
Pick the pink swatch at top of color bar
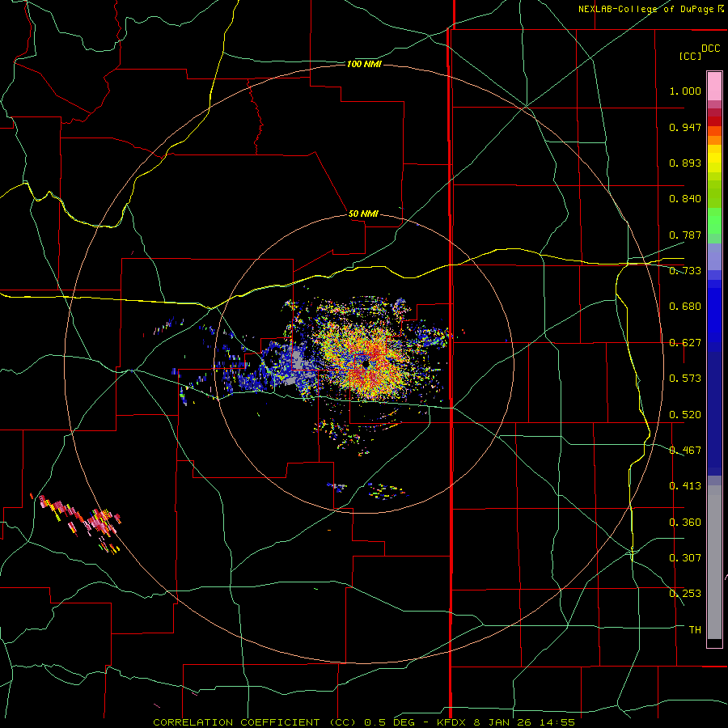(714, 86)
